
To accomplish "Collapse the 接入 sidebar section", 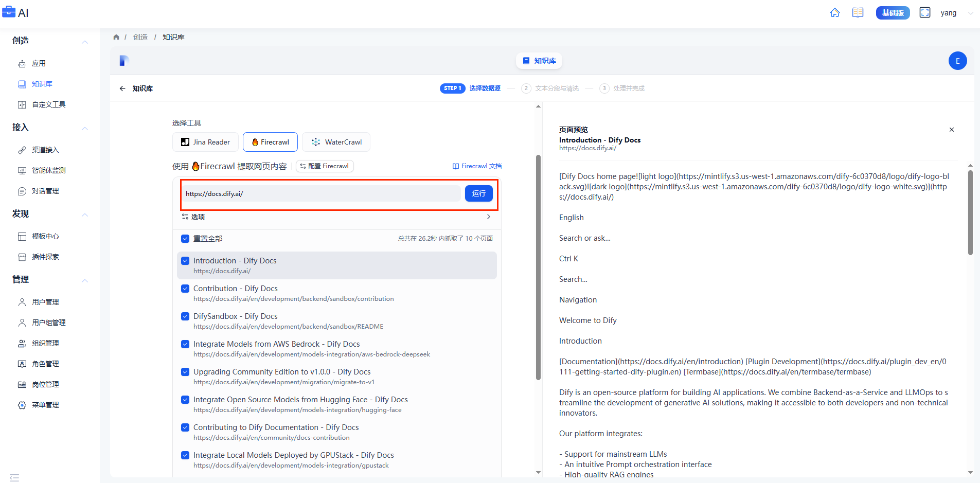I will coord(85,128).
